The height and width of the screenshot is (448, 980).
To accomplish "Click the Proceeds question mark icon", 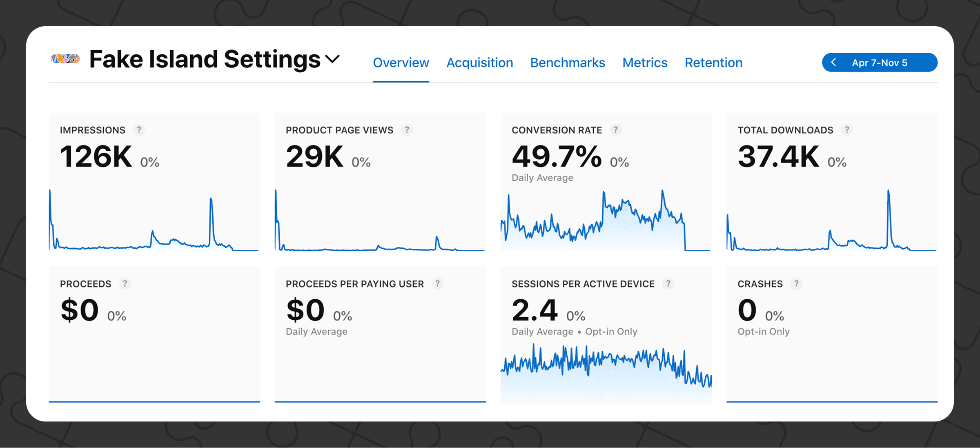I will pos(125,283).
